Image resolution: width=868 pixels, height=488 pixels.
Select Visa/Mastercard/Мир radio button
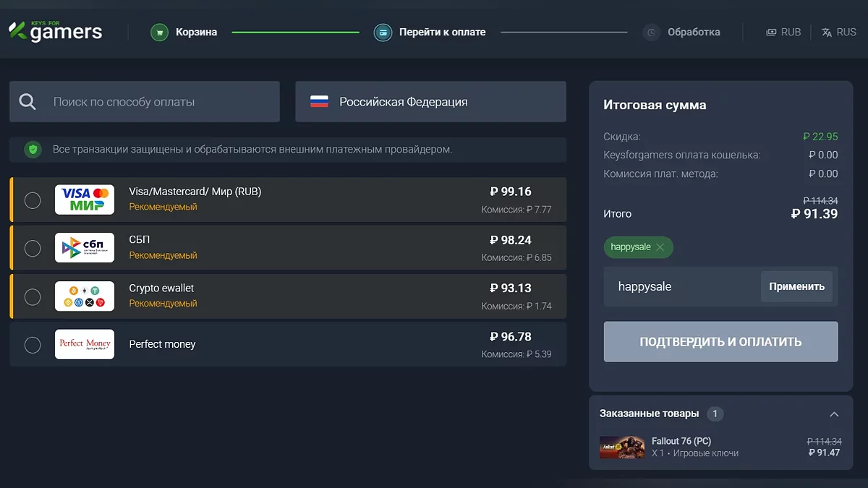33,200
